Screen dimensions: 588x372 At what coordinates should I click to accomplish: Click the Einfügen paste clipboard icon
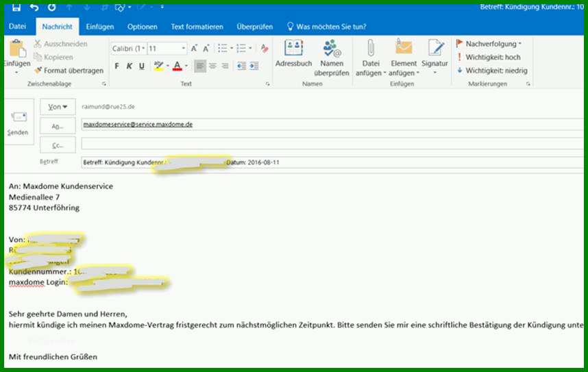[x=17, y=49]
